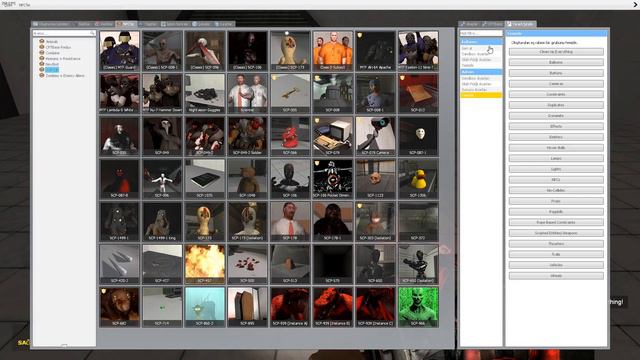640x360 pixels.
Task: Click the tool filter input field
Action: (481, 33)
